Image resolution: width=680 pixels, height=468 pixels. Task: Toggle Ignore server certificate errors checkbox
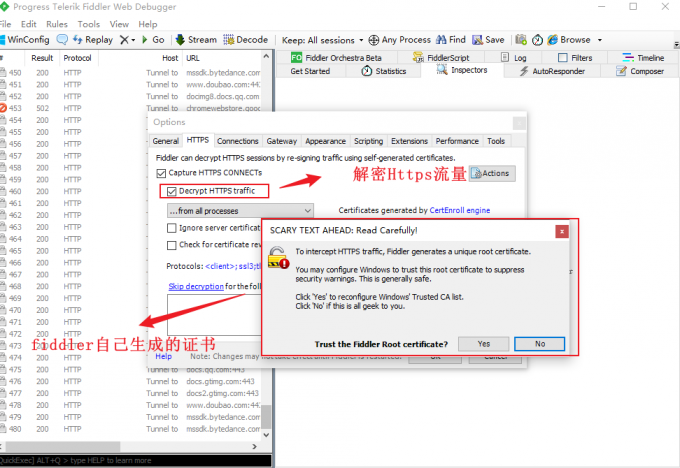(x=172, y=228)
